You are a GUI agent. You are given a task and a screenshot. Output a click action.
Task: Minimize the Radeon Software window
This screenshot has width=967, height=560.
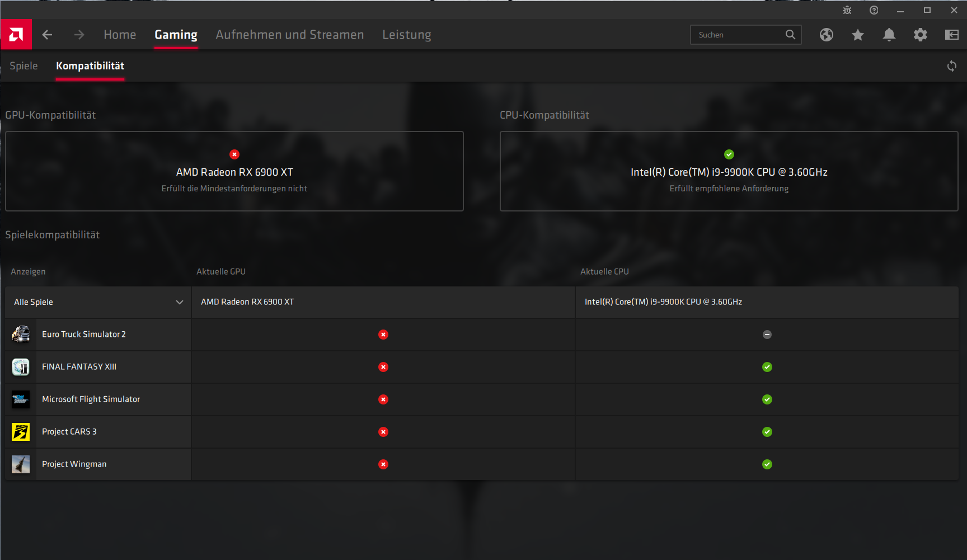tap(900, 10)
